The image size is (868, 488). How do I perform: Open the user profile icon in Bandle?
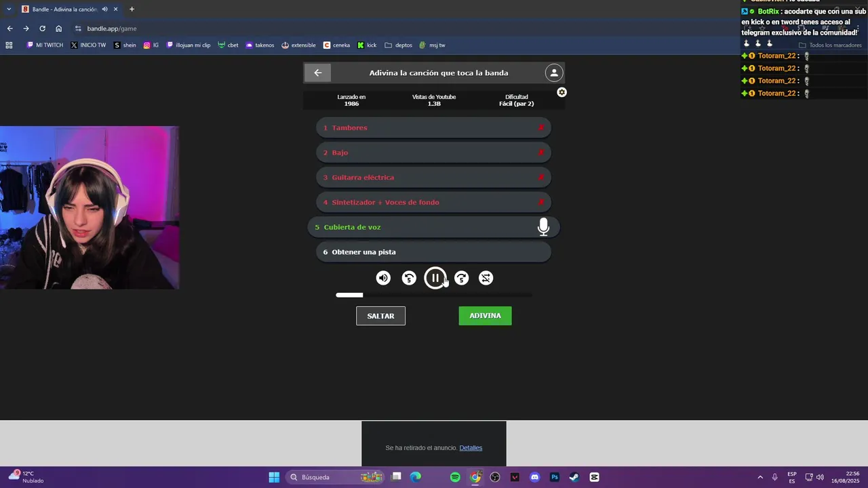(554, 73)
